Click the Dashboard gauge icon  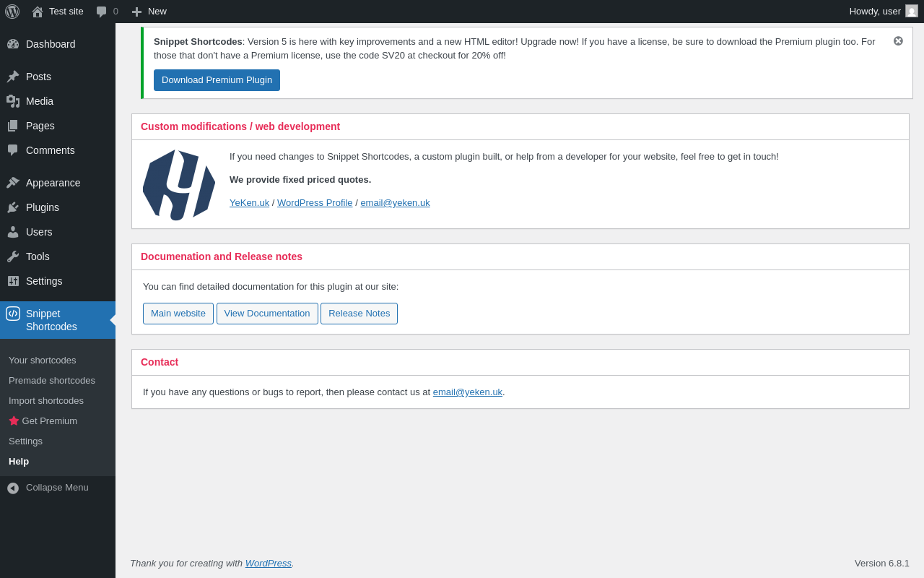tap(13, 44)
